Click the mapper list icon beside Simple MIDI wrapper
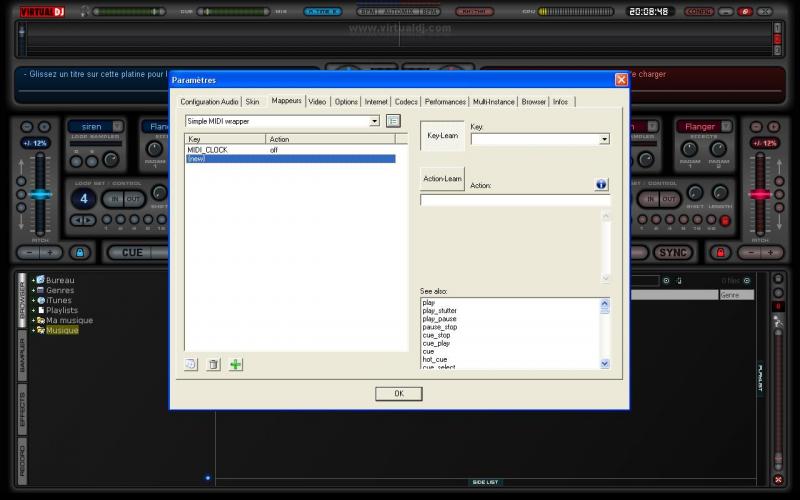The width and height of the screenshot is (800, 500). click(x=393, y=121)
